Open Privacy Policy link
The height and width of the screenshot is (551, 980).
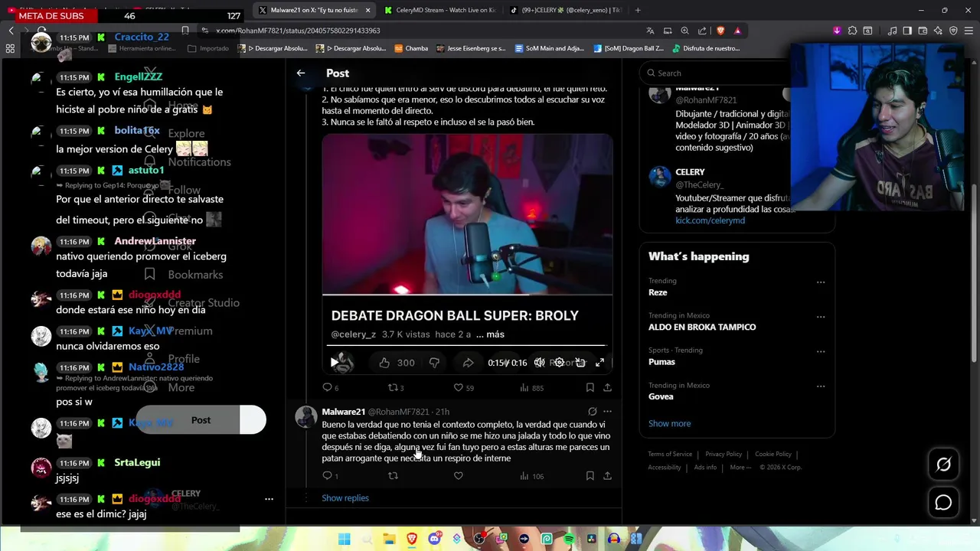pos(724,454)
